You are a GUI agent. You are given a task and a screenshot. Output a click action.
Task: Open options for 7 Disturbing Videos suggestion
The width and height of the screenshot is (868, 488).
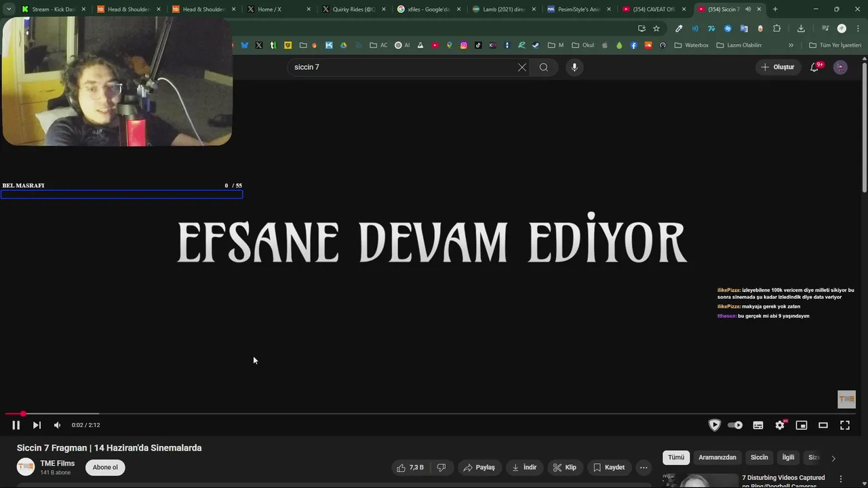841,479
